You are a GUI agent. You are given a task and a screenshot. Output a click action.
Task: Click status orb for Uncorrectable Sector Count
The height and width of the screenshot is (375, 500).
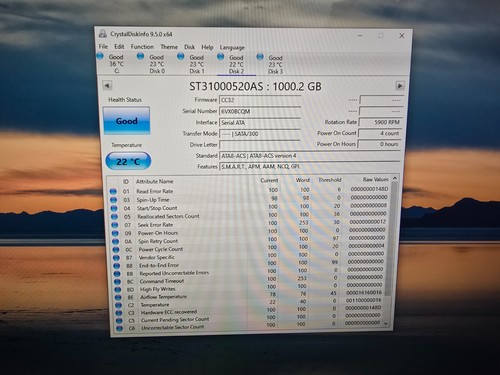(119, 328)
